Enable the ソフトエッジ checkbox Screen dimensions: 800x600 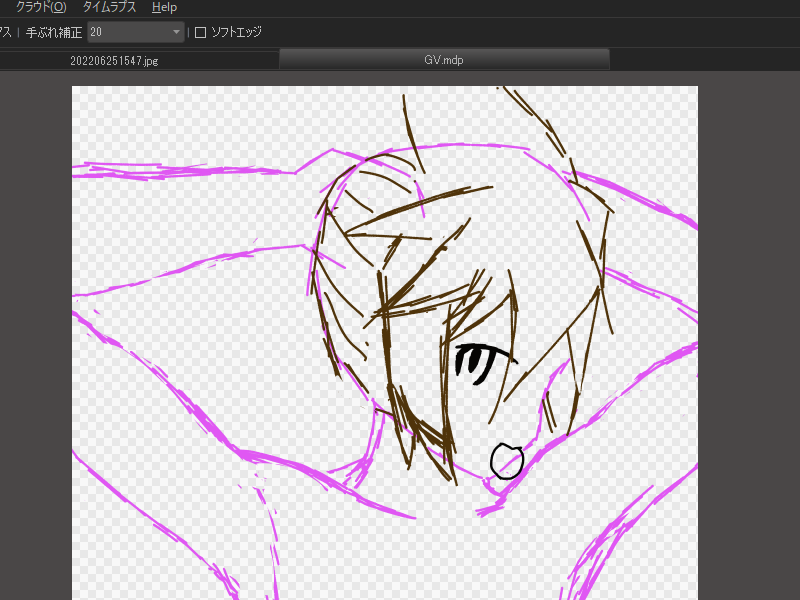[201, 33]
